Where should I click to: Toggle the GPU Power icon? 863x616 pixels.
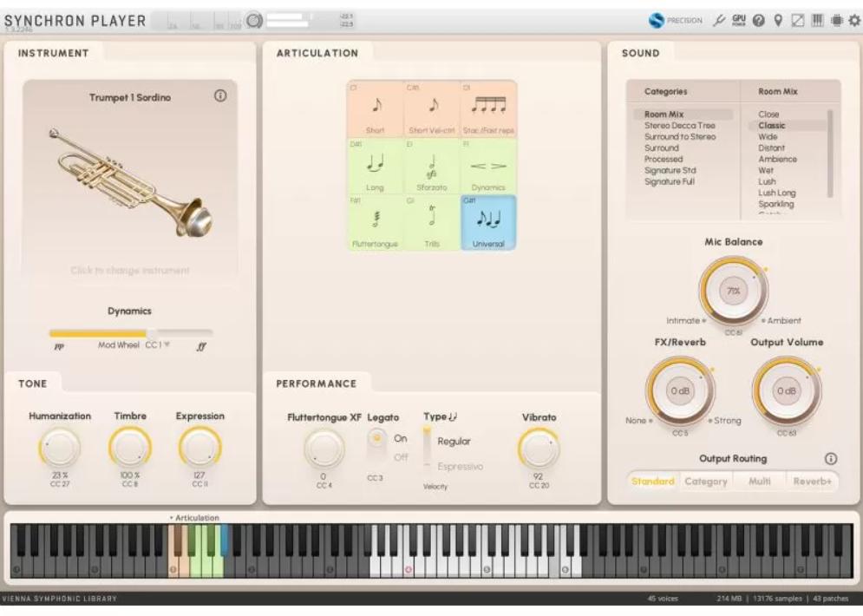pos(739,21)
